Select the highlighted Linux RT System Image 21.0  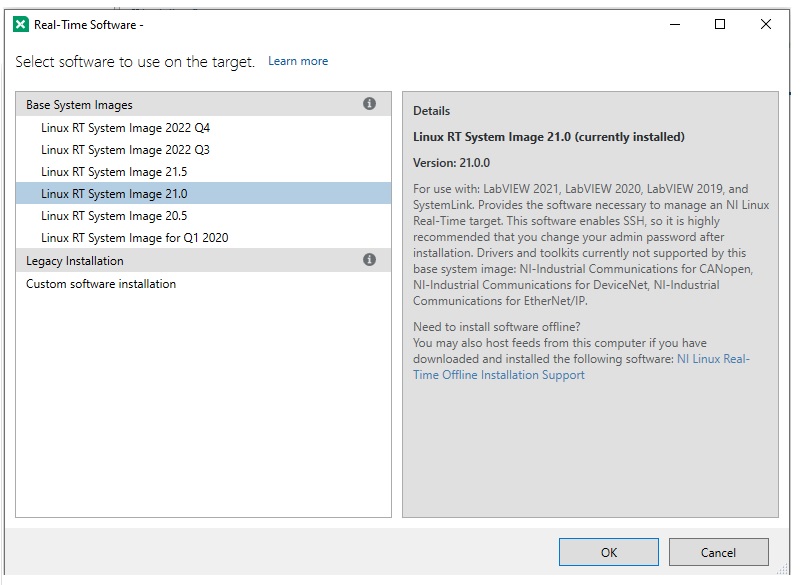(114, 194)
